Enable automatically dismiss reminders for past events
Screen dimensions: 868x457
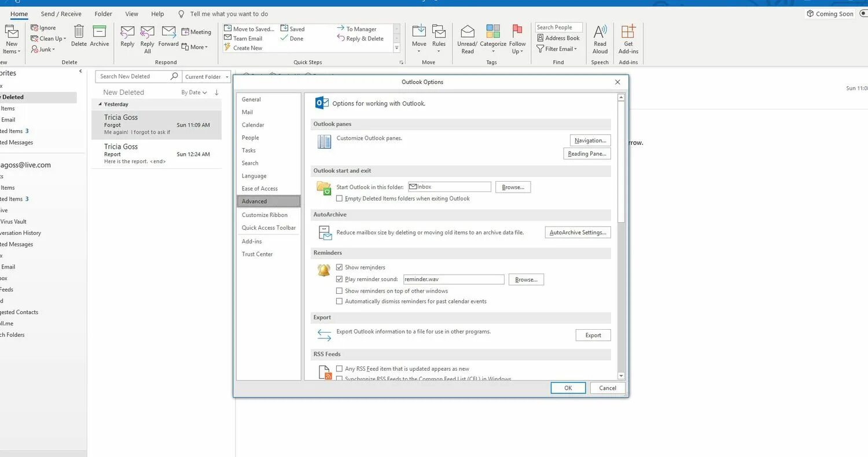[x=339, y=301]
